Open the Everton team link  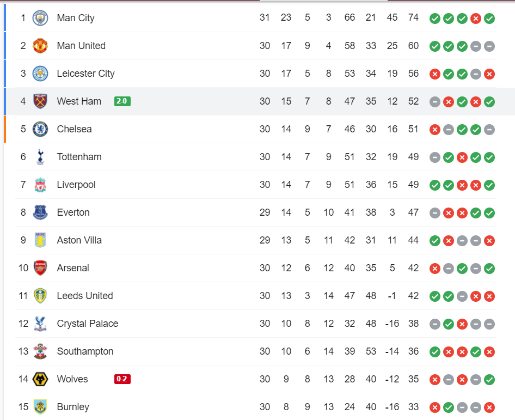73,212
